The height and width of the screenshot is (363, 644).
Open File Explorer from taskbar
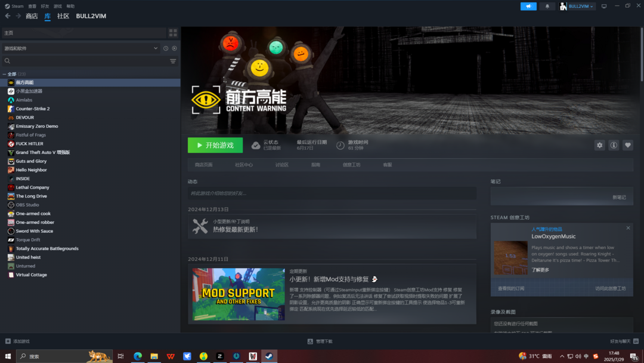click(154, 356)
